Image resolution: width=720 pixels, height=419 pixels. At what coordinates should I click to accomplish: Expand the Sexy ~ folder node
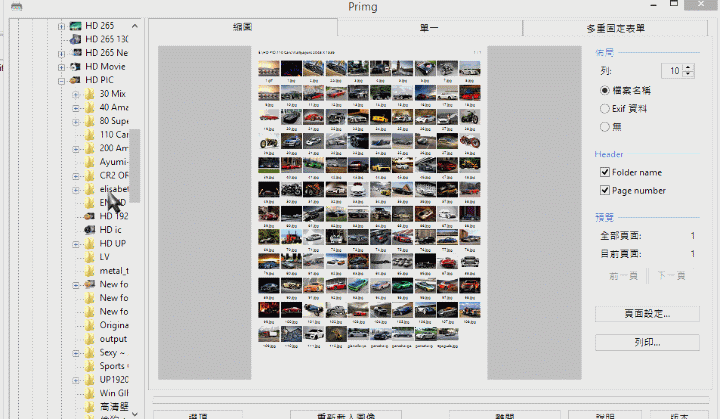click(76, 353)
